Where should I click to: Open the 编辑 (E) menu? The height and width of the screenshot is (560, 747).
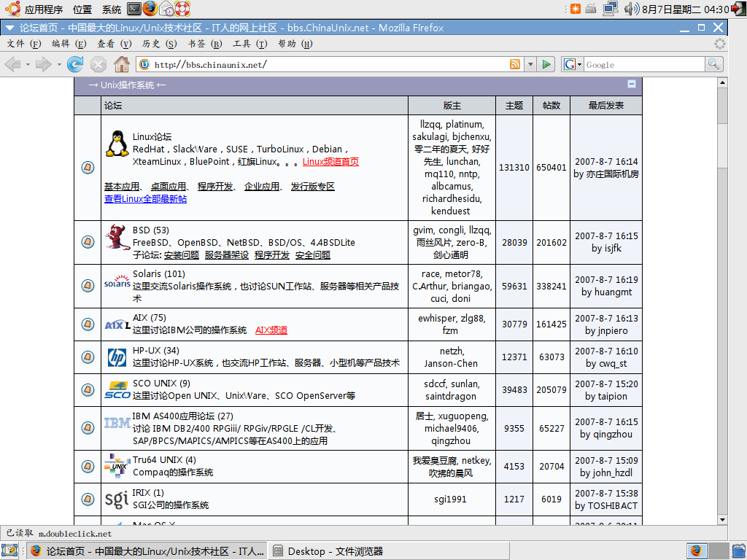[x=69, y=44]
